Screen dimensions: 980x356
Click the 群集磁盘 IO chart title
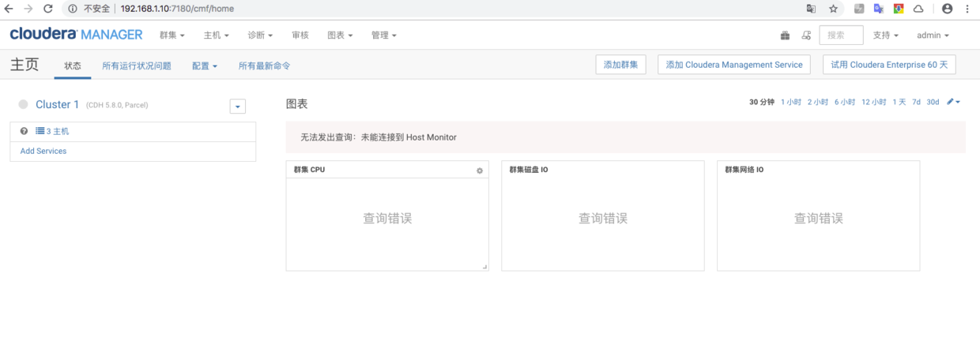529,170
